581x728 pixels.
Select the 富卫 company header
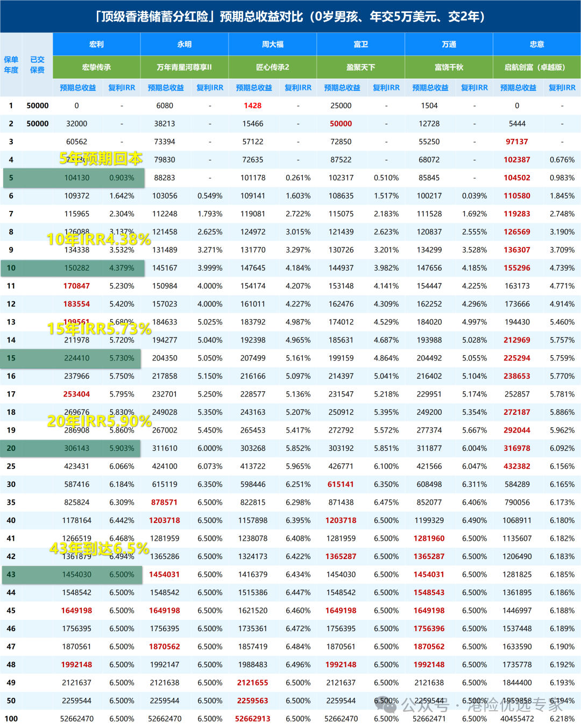[361, 44]
